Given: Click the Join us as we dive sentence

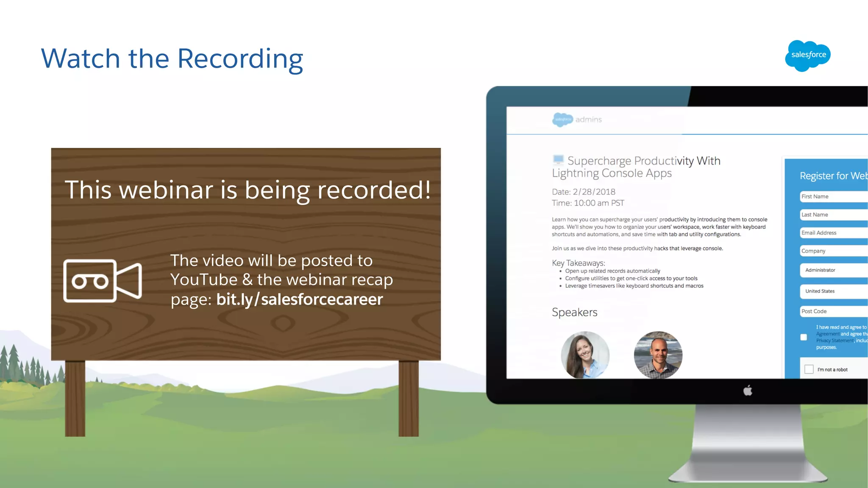Looking at the screenshot, I should click(x=637, y=249).
